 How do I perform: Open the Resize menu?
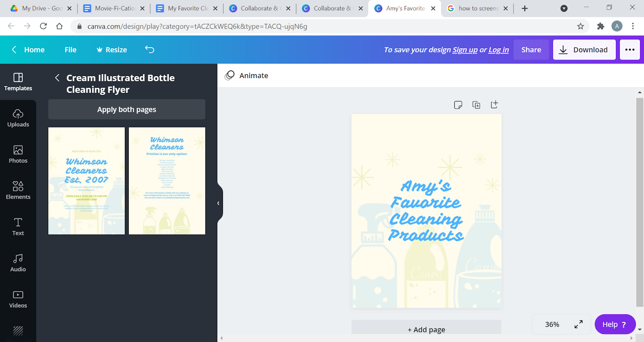pyautogui.click(x=112, y=50)
